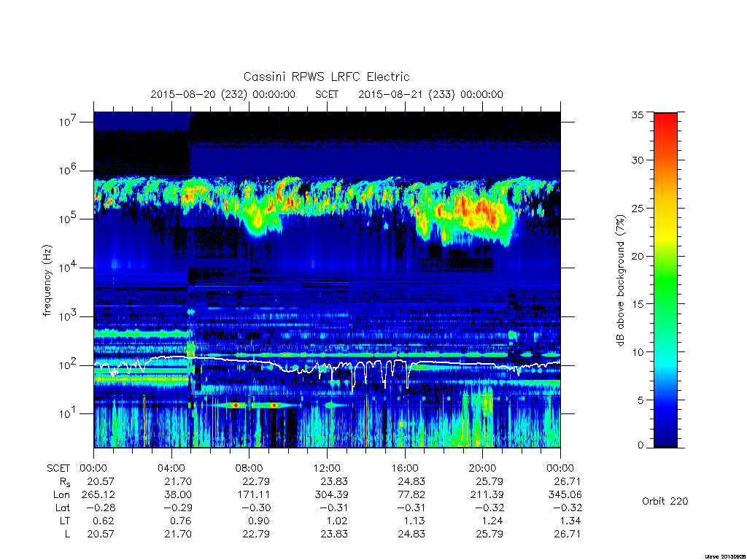The height and width of the screenshot is (560, 747).
Task: Click Lon value 345.06
Action: (x=565, y=495)
